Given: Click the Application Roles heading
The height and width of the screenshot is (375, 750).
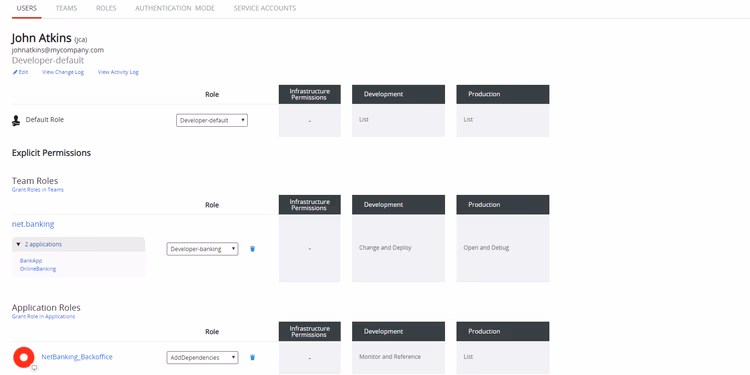Looking at the screenshot, I should click(x=46, y=308).
